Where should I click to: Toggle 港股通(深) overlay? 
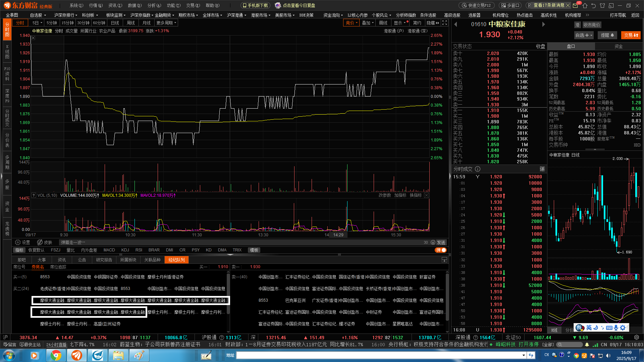coord(418,31)
